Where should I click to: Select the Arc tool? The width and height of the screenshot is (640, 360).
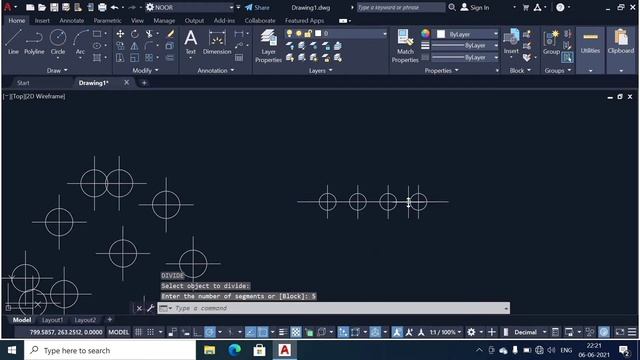[80, 42]
